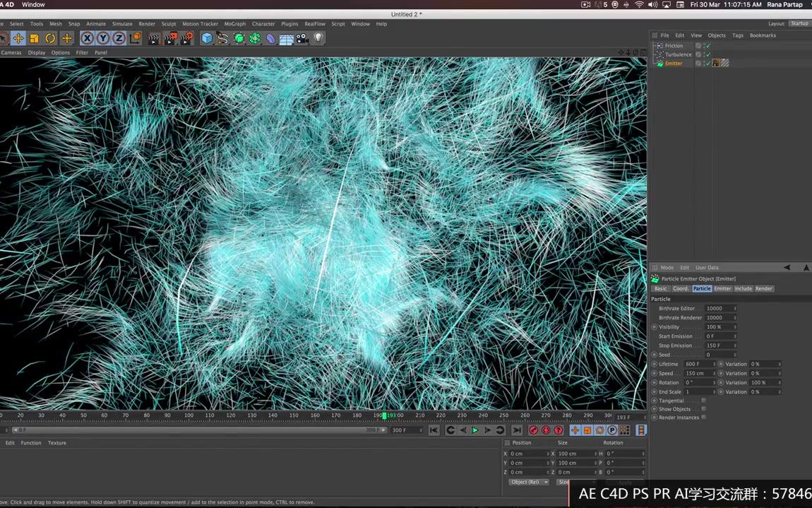Switch to the Particle tab in Emitter attributes
This screenshot has width=812, height=508.
(703, 288)
